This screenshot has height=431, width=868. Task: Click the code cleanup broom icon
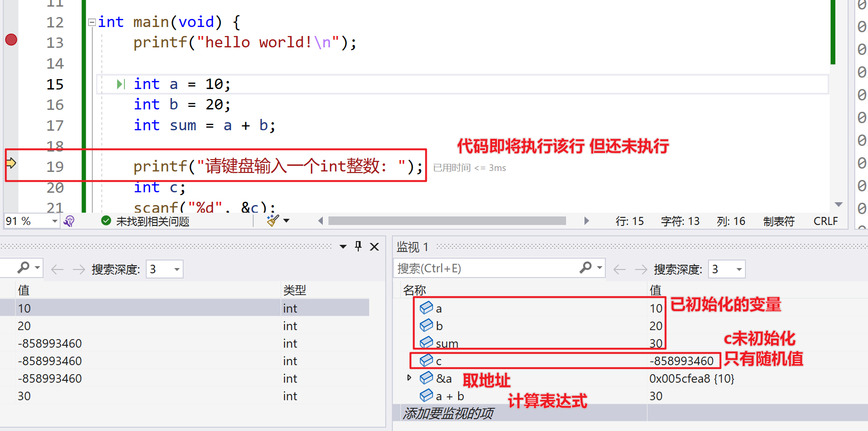[x=273, y=220]
